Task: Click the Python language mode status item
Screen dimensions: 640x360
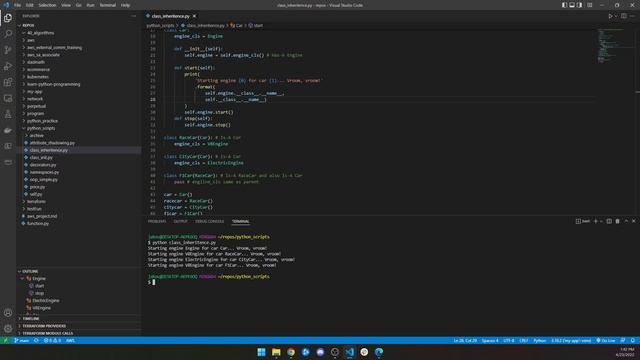Action: coord(540,340)
